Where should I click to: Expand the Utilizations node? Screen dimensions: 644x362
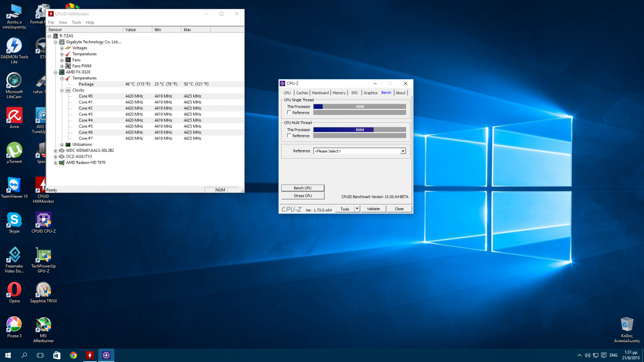click(x=62, y=144)
